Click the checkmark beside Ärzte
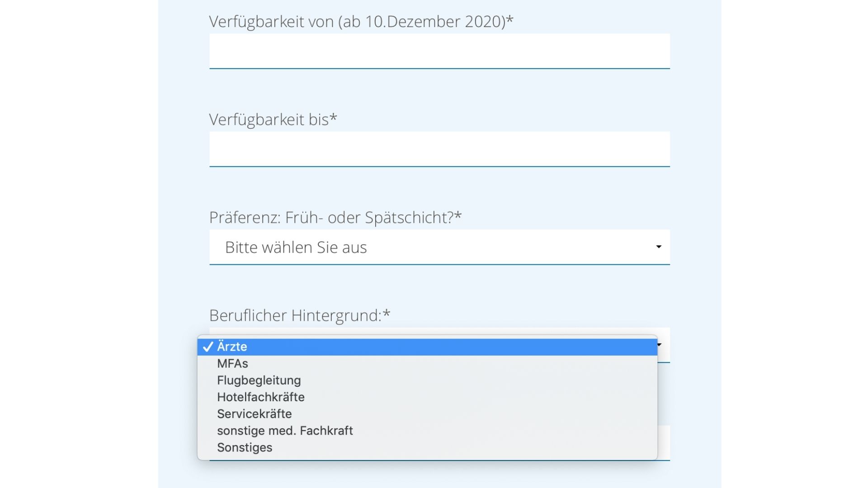Viewport: 868px width, 488px height. pos(208,347)
